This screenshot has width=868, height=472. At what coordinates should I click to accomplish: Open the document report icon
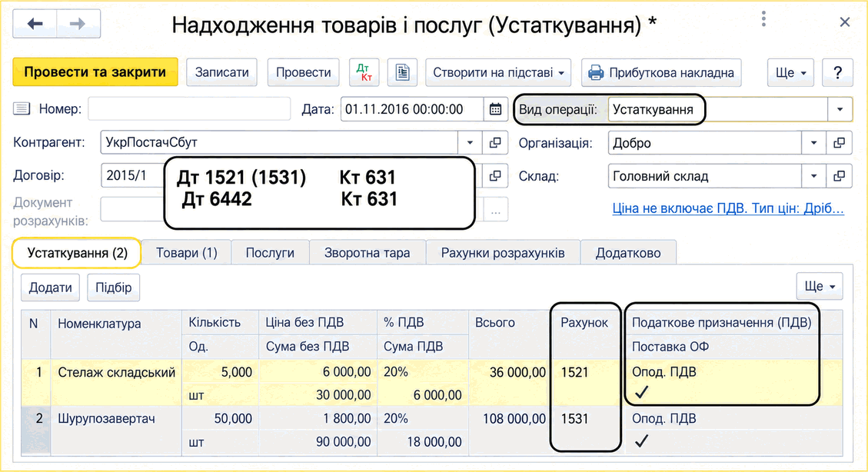coord(402,72)
